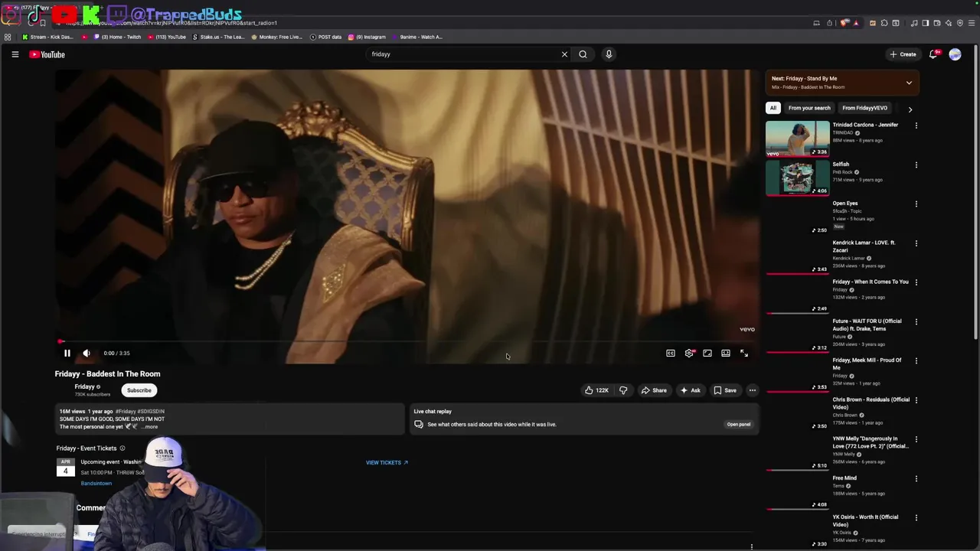This screenshot has width=980, height=551.
Task: Select From your search chip
Action: point(809,108)
